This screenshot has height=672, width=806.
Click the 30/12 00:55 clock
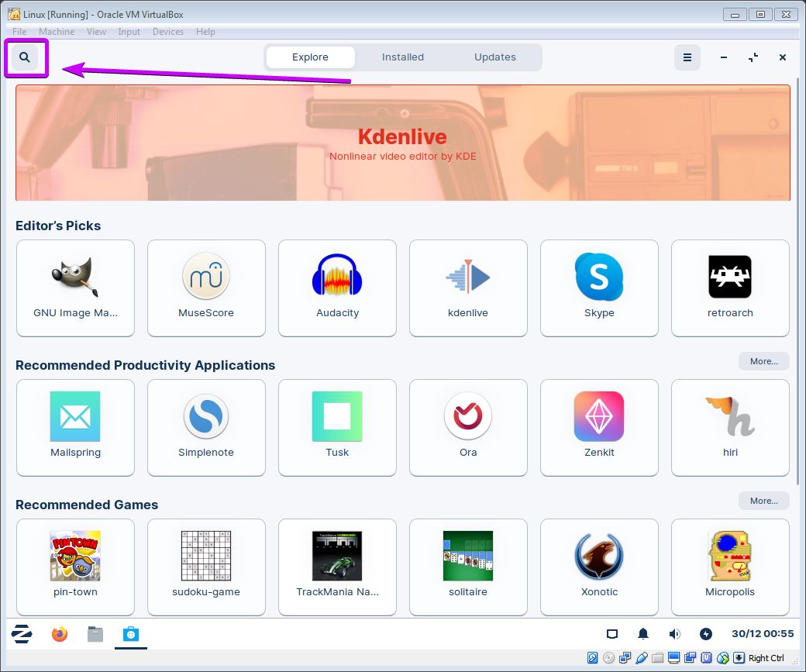coord(763,634)
